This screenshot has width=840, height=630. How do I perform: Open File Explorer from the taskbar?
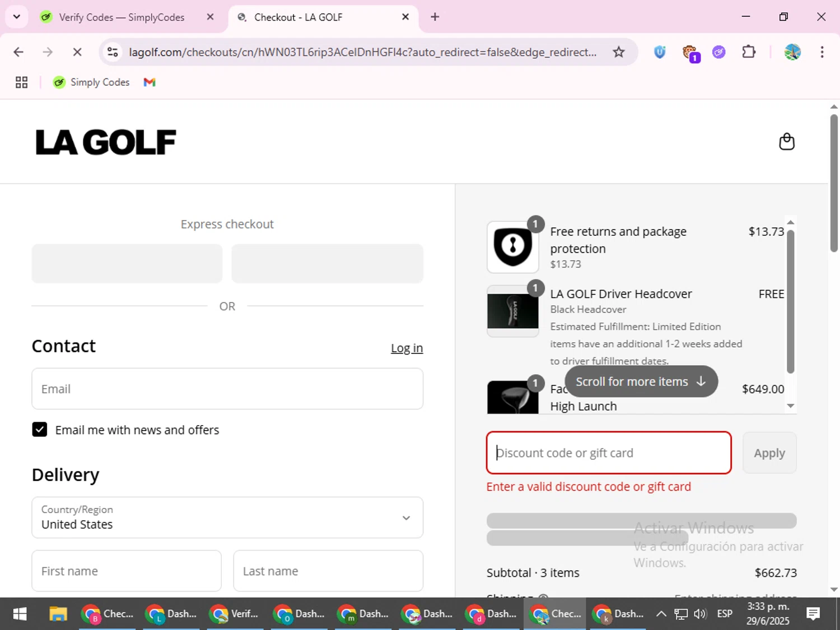point(58,614)
